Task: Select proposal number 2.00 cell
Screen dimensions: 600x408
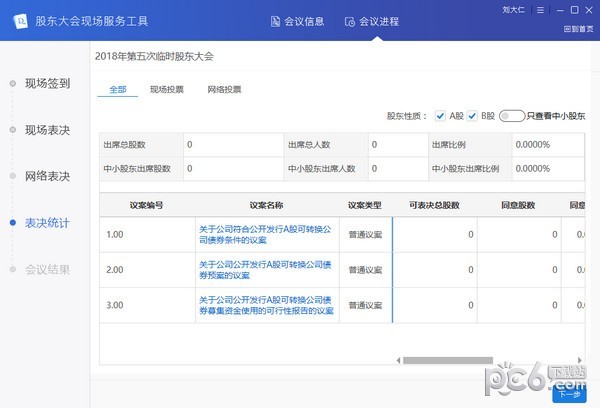Action: tap(147, 270)
